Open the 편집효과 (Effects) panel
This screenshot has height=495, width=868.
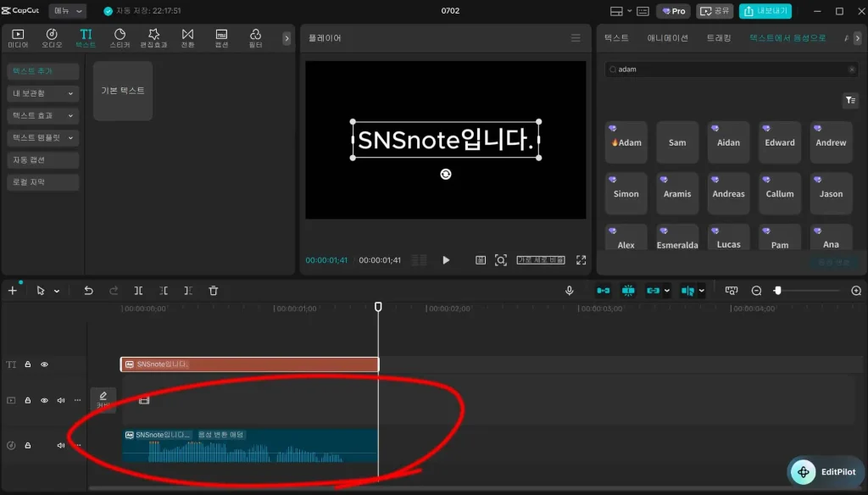153,38
